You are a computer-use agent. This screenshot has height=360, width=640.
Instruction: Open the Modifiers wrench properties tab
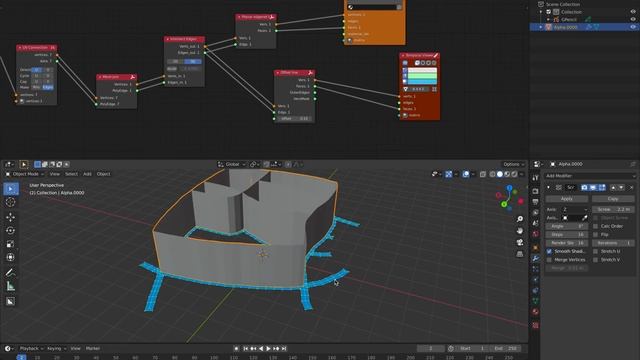pyautogui.click(x=536, y=258)
